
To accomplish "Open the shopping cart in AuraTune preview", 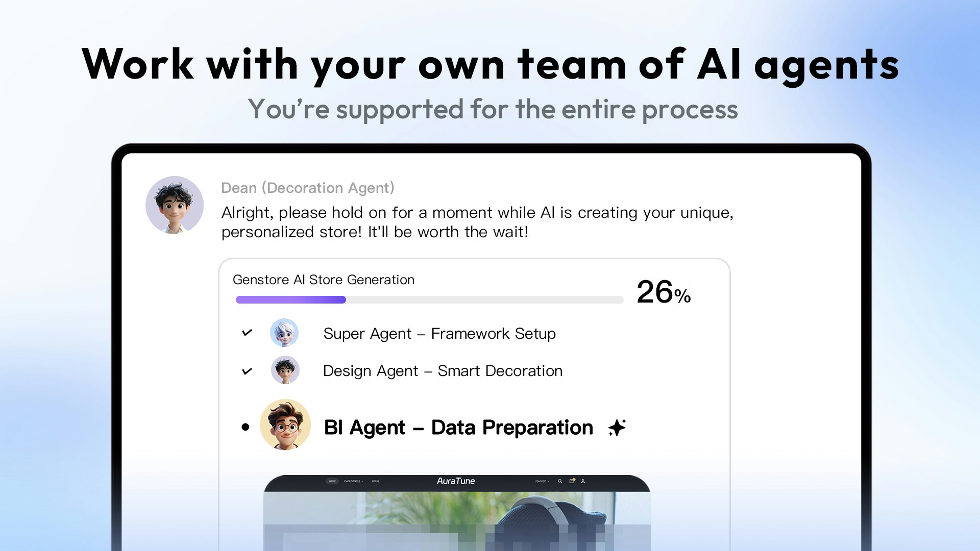I will (572, 481).
